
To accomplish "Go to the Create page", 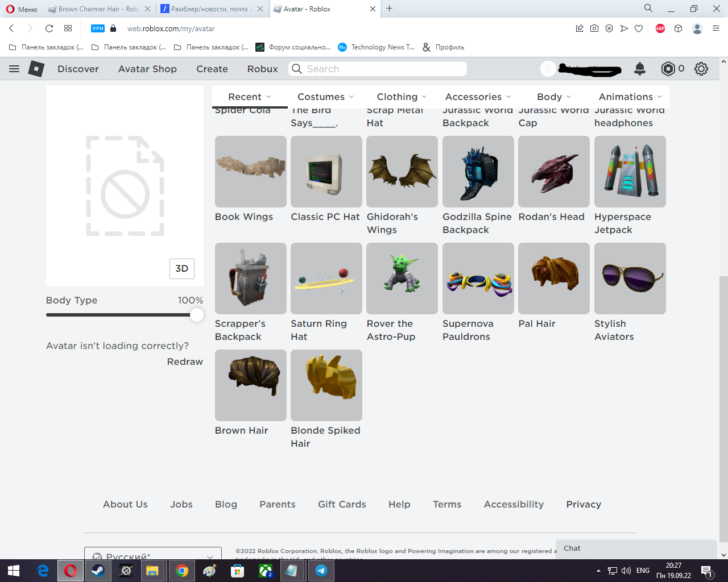I will point(212,69).
